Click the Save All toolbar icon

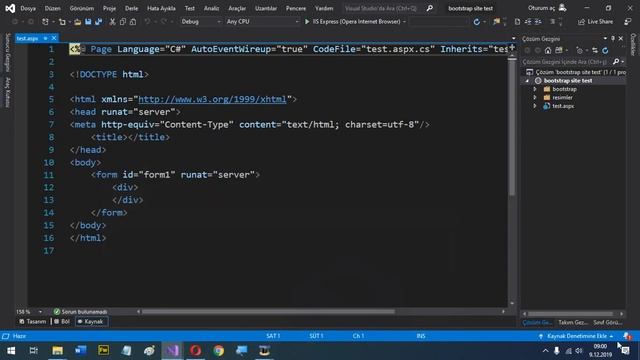pos(98,22)
